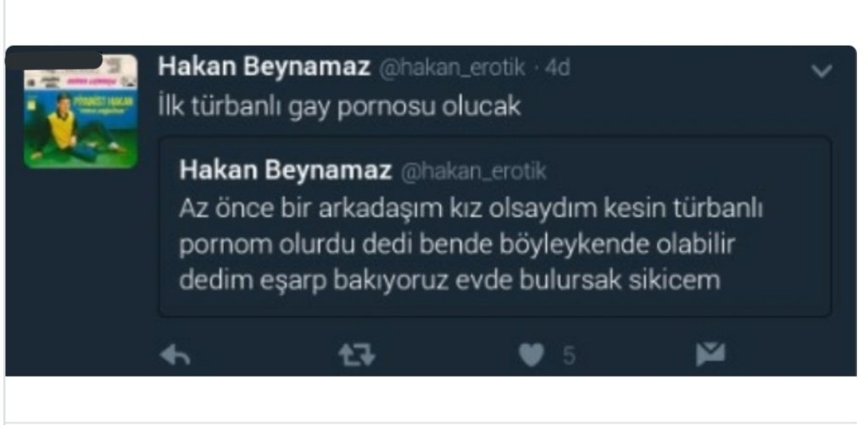Open the quoted tweet card
868x425 pixels.
click(495, 226)
